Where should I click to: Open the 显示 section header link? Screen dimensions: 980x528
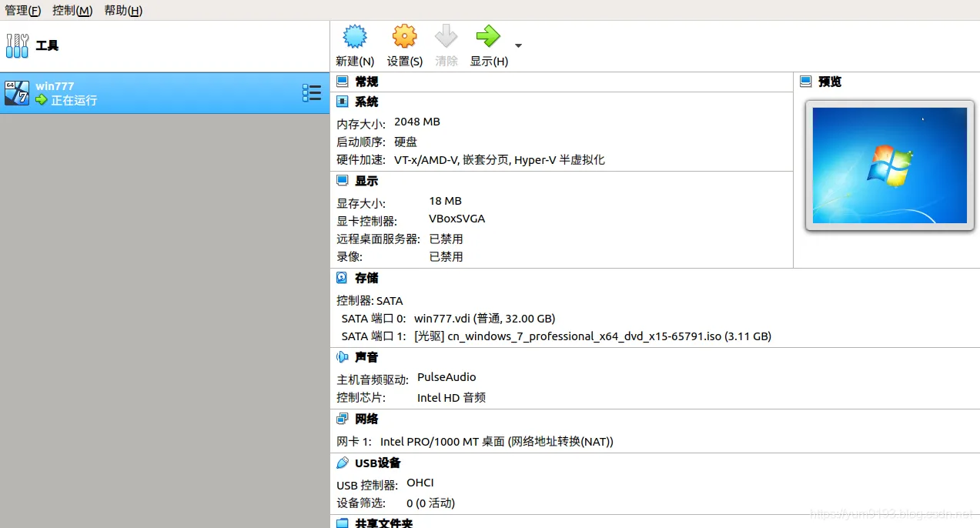pyautogui.click(x=366, y=181)
